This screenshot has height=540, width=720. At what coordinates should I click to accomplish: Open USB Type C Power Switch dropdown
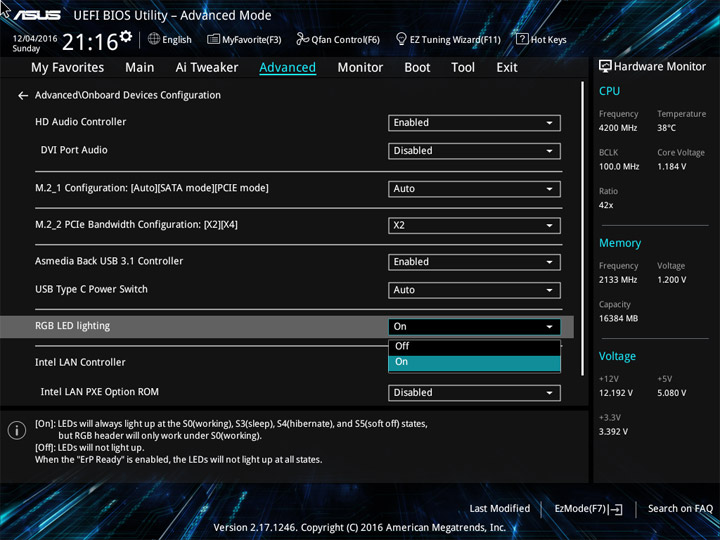coord(474,290)
